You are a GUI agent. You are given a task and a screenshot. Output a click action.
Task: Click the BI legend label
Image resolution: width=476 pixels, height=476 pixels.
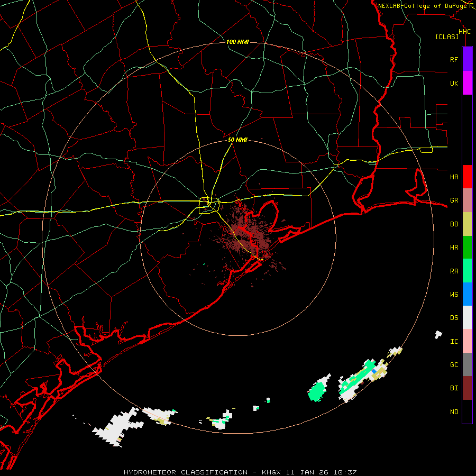point(454,388)
